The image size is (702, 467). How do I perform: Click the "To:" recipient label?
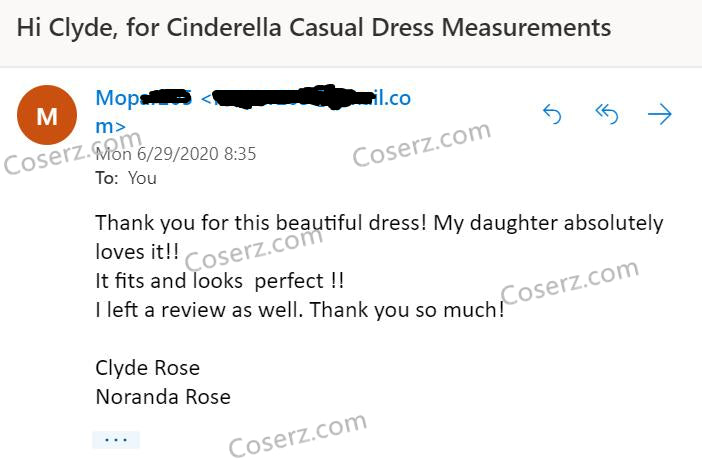click(106, 178)
